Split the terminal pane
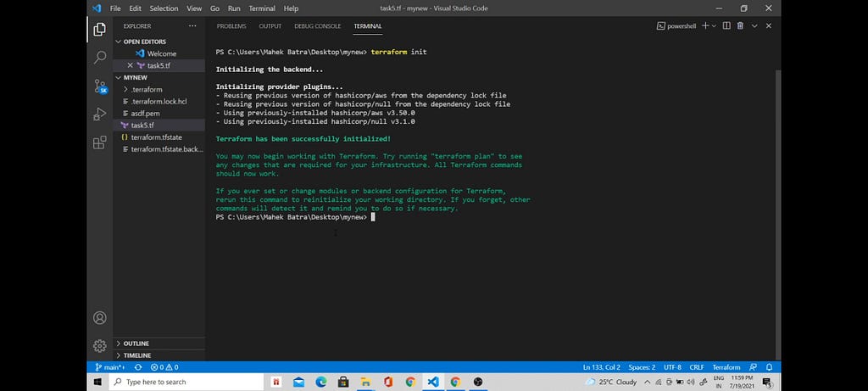The image size is (868, 391). (x=726, y=26)
